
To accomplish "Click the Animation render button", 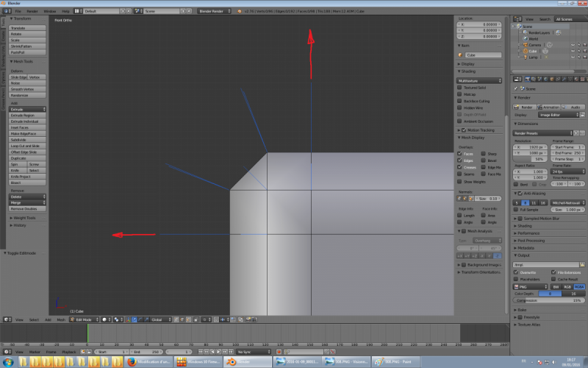I will [x=548, y=107].
